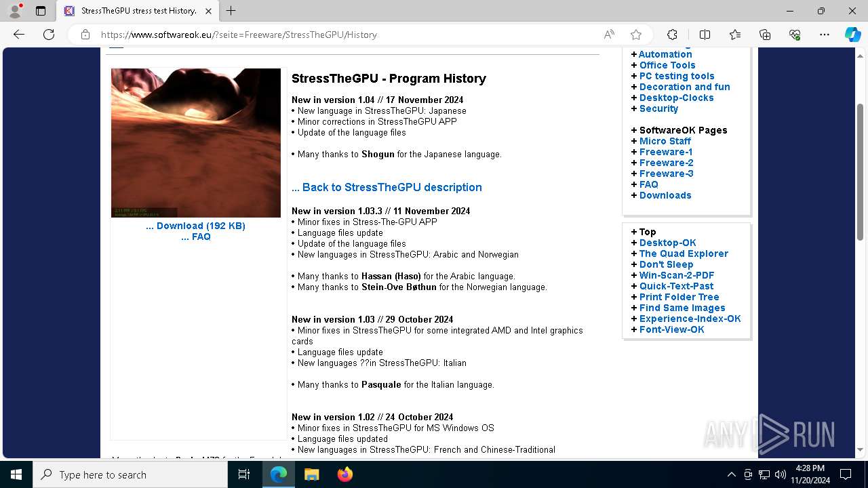Click the Download (192 KB) link
Screen dimensions: 868x488
pyautogui.click(x=195, y=226)
